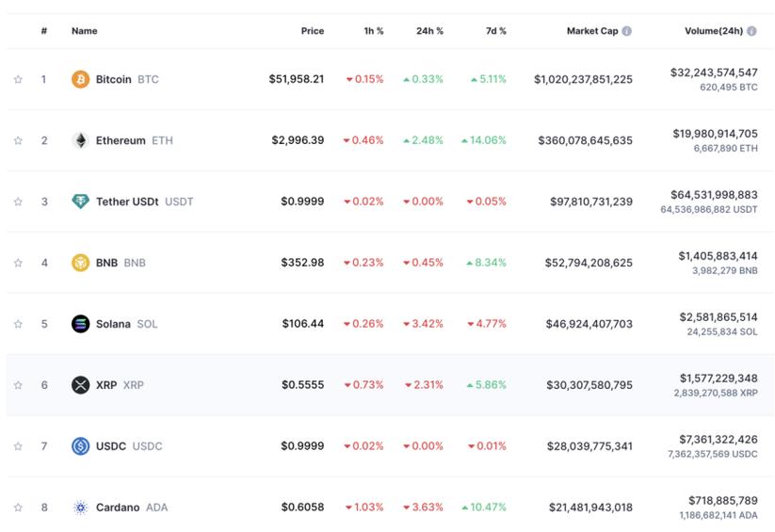The height and width of the screenshot is (532, 775).
Task: Click the BNB coin icon
Action: point(81,263)
